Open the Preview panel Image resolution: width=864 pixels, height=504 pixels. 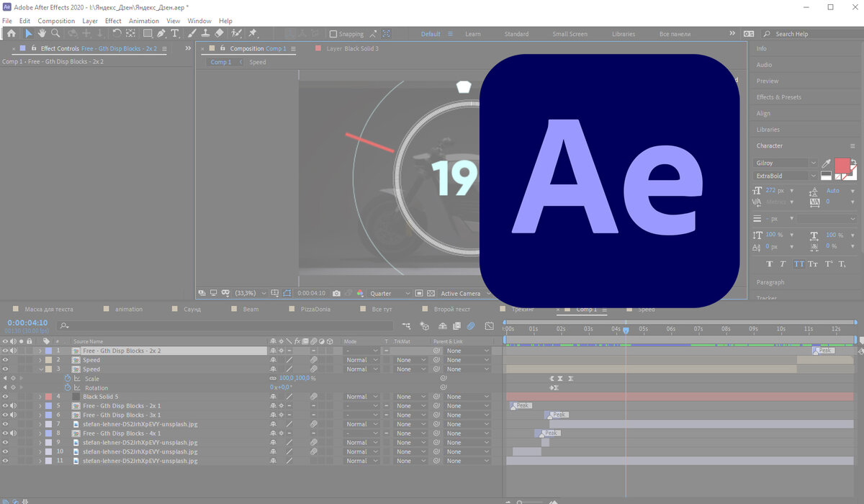tap(768, 81)
